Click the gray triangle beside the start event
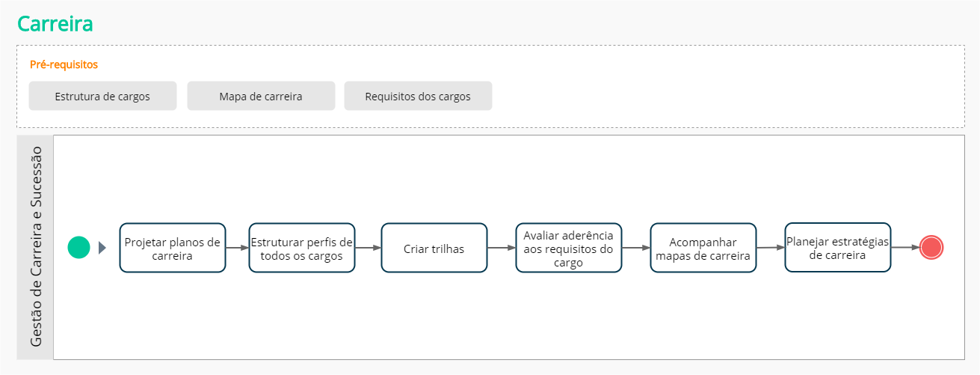This screenshot has height=375, width=980. click(102, 248)
